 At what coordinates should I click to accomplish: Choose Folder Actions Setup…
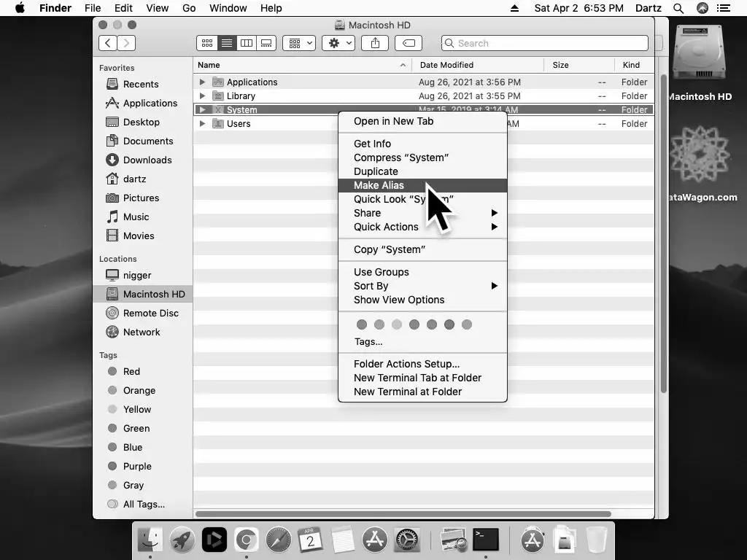click(x=422, y=365)
